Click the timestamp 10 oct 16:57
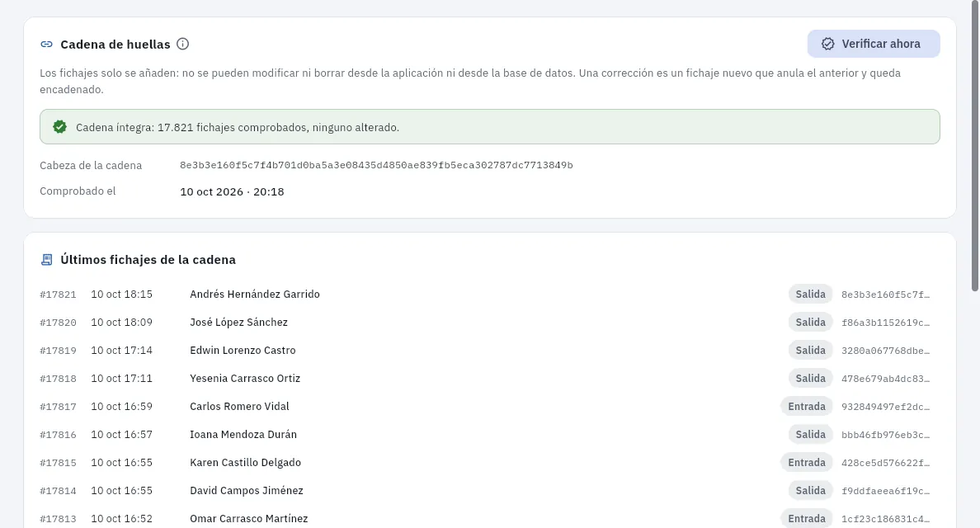 (122, 435)
